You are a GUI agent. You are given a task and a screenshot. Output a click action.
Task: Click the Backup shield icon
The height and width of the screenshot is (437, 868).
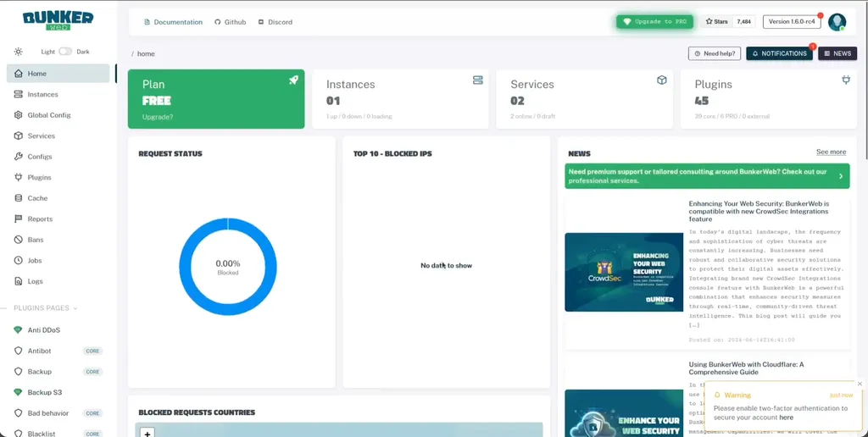(19, 372)
